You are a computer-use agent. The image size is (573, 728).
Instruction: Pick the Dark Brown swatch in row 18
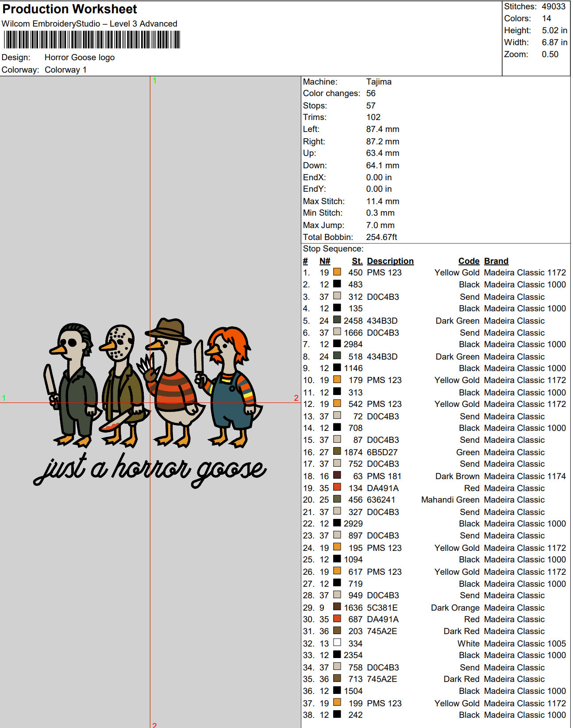pyautogui.click(x=337, y=475)
